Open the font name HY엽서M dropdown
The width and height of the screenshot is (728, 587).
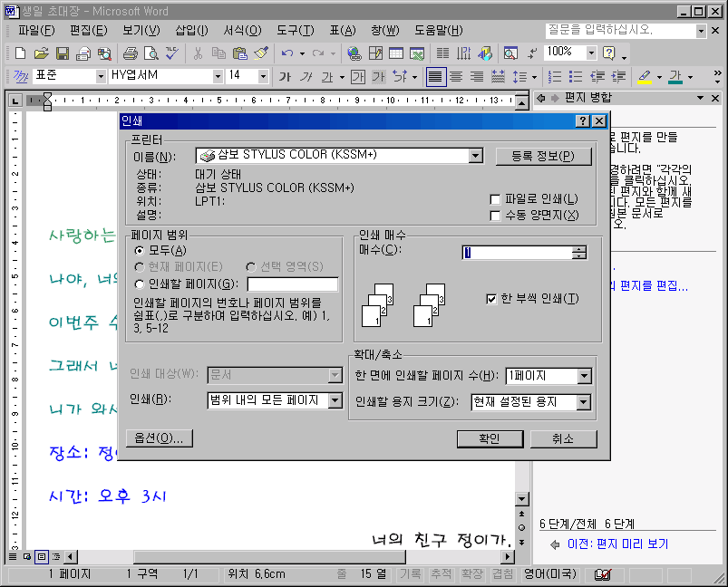click(x=218, y=76)
